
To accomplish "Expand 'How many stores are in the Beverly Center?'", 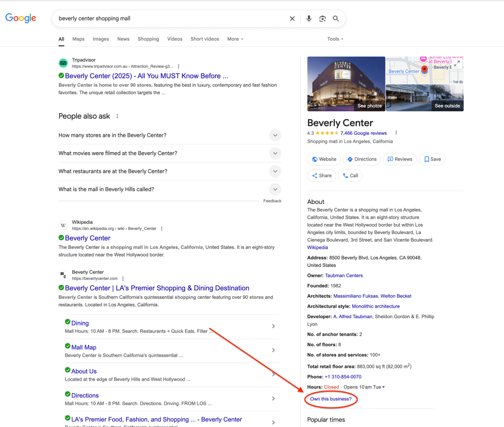I will (275, 135).
